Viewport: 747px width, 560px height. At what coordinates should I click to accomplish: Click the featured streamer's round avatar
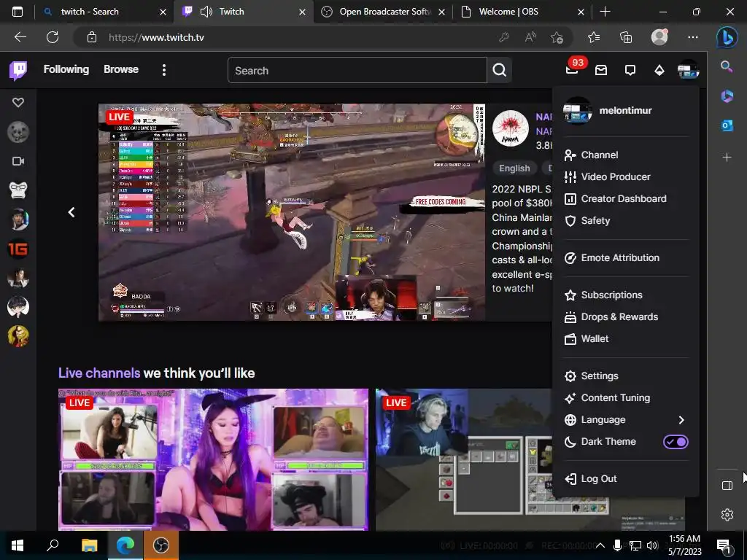(510, 128)
